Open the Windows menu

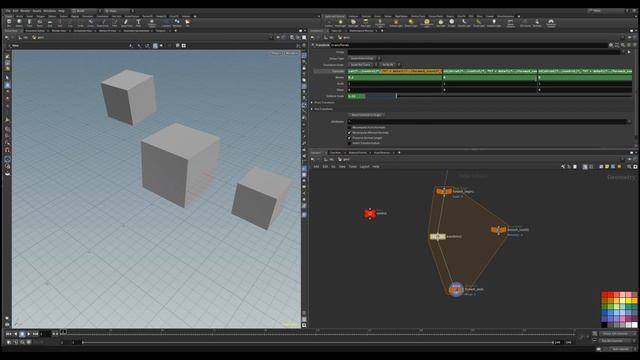pos(49,11)
